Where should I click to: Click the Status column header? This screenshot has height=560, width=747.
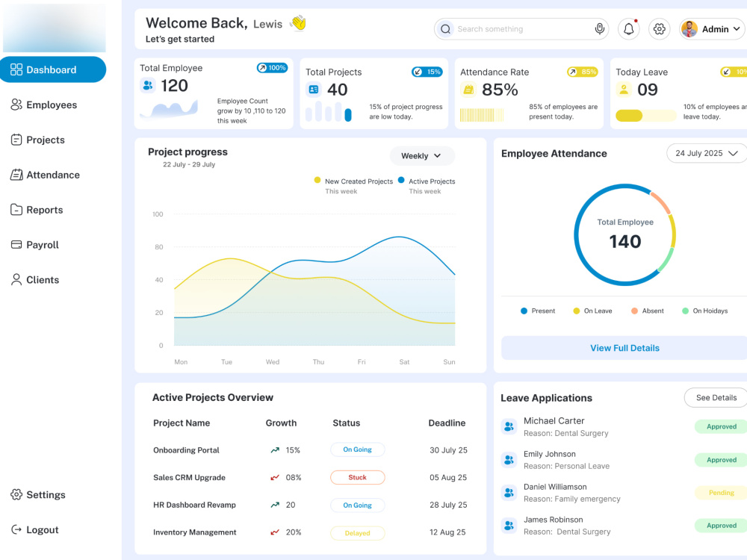click(x=347, y=423)
